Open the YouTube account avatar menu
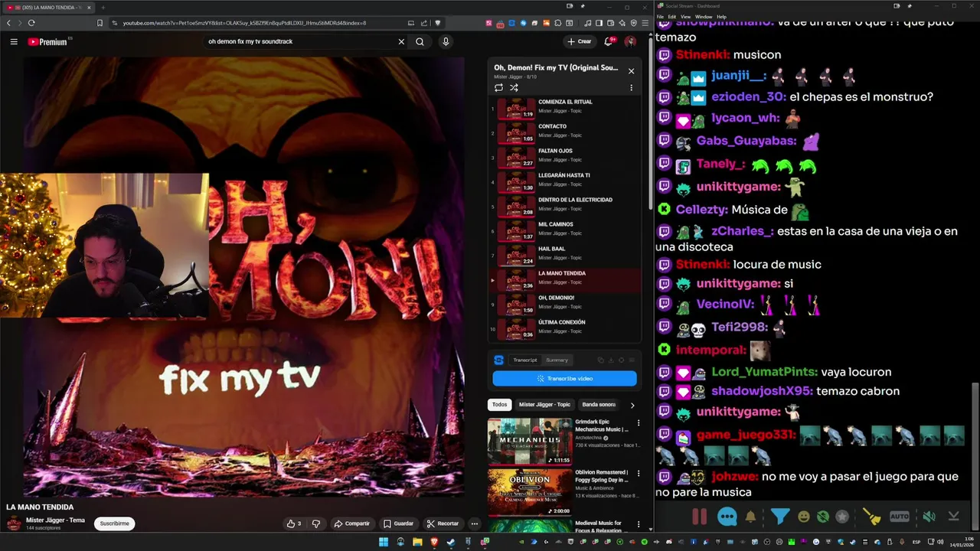Screen dimensions: 980x551 coord(630,41)
